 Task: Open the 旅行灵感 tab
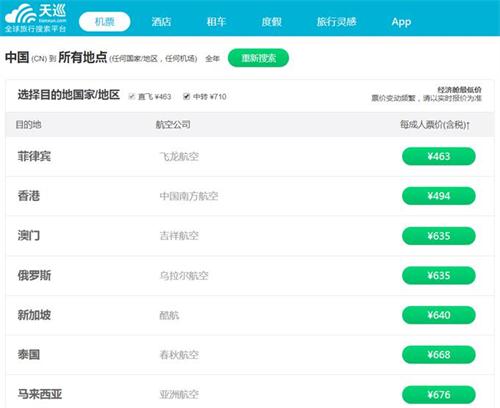tap(336, 22)
